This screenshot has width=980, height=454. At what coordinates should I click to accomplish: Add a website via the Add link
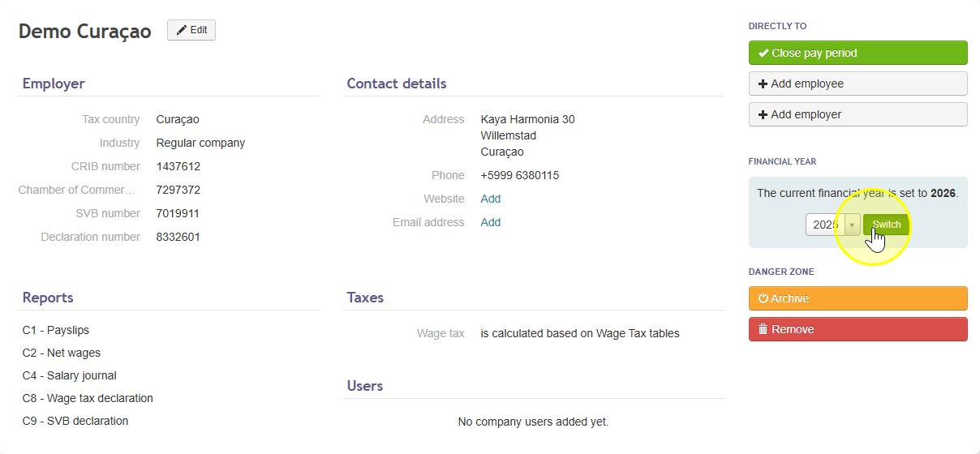click(491, 199)
